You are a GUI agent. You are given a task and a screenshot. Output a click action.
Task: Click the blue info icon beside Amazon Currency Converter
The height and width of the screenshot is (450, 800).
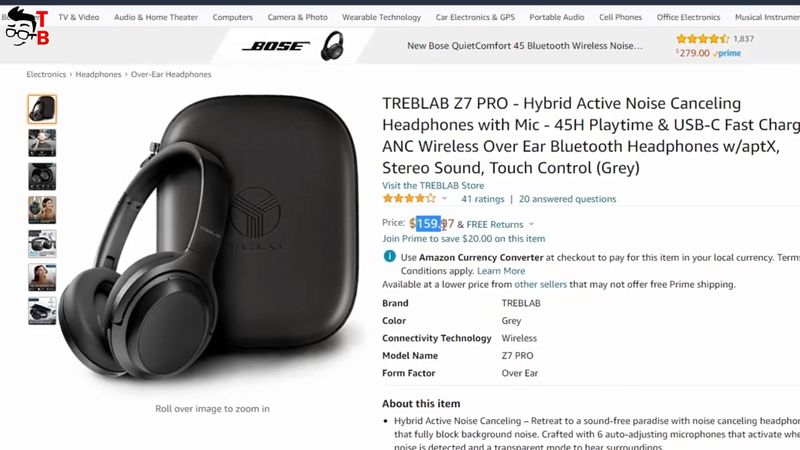tap(389, 256)
